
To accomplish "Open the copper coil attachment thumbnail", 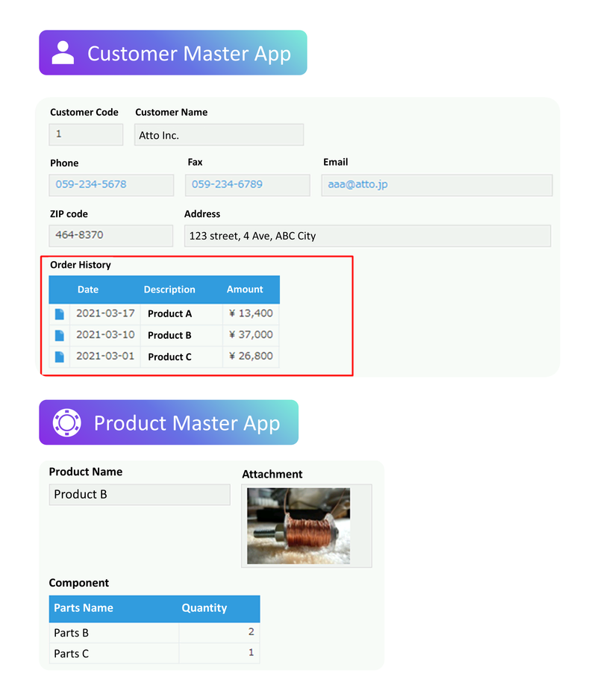I will coord(298,525).
